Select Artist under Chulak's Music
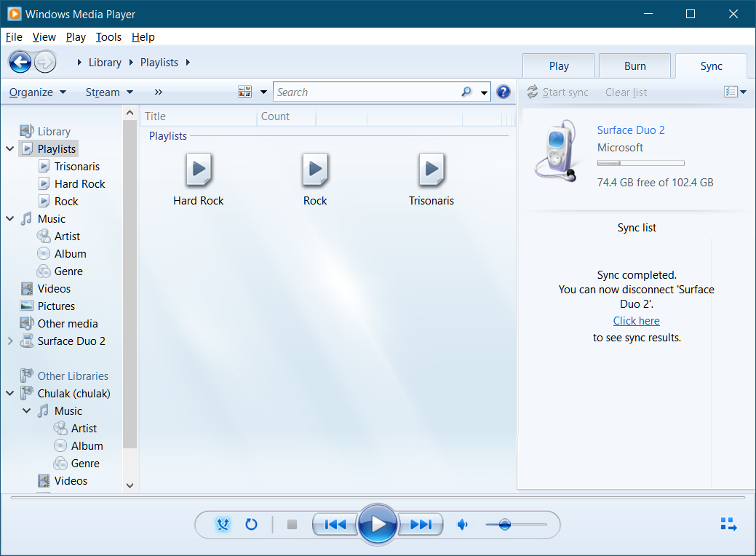Screen dimensions: 756x556 click(x=76, y=428)
